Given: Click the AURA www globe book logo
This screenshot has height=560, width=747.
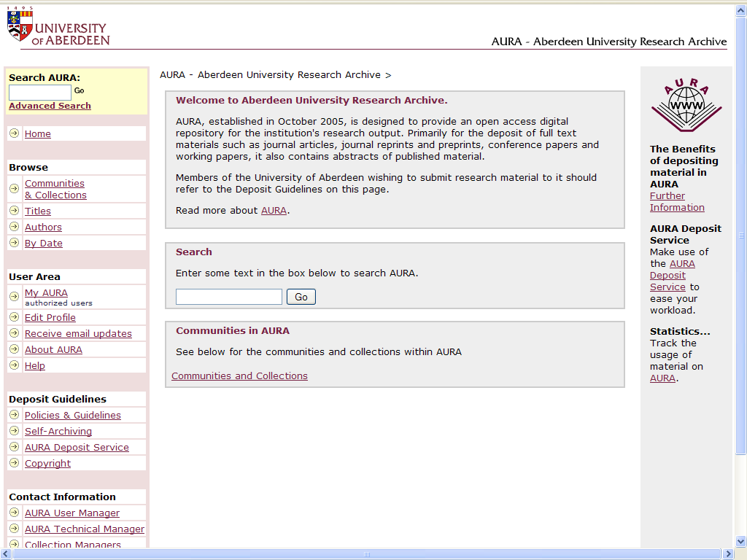Looking at the screenshot, I should [686, 105].
